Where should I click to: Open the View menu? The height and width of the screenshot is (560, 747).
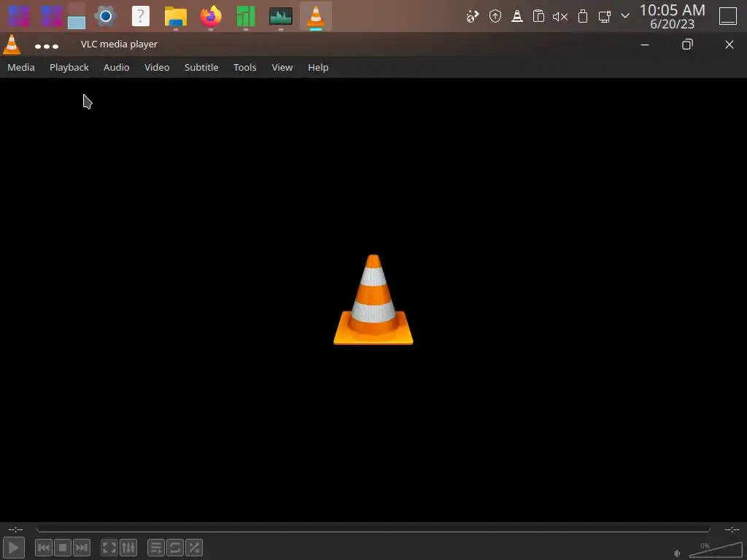tap(282, 67)
